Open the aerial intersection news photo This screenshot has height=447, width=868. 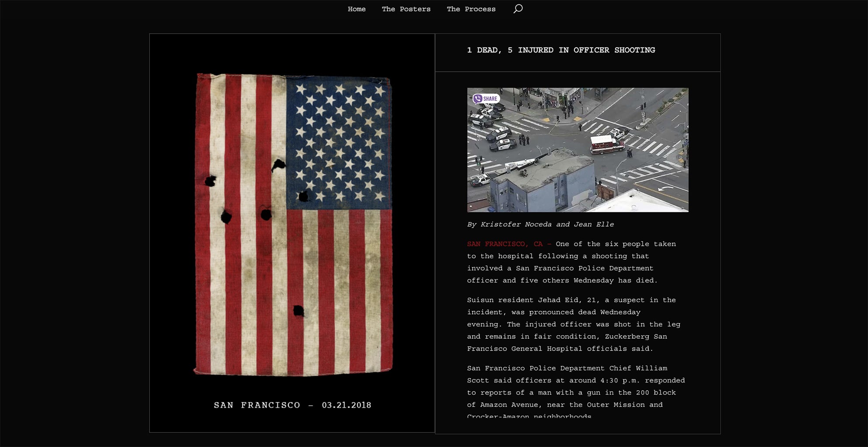point(578,150)
